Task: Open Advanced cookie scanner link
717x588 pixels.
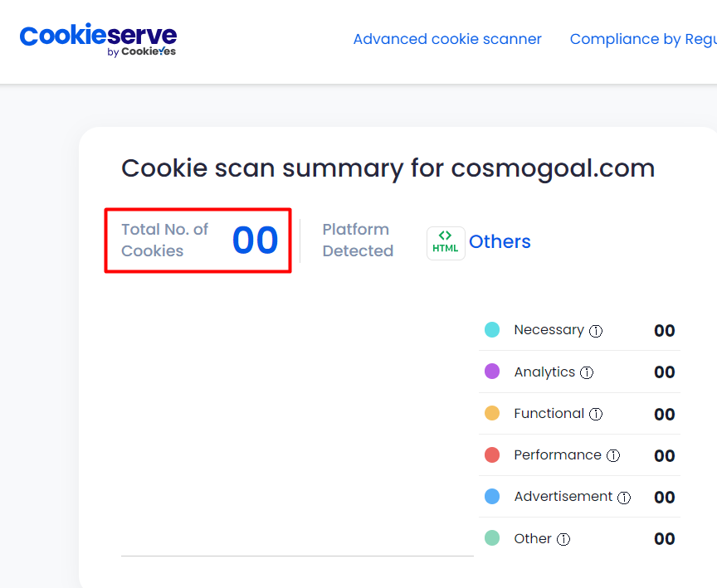Action: point(447,39)
